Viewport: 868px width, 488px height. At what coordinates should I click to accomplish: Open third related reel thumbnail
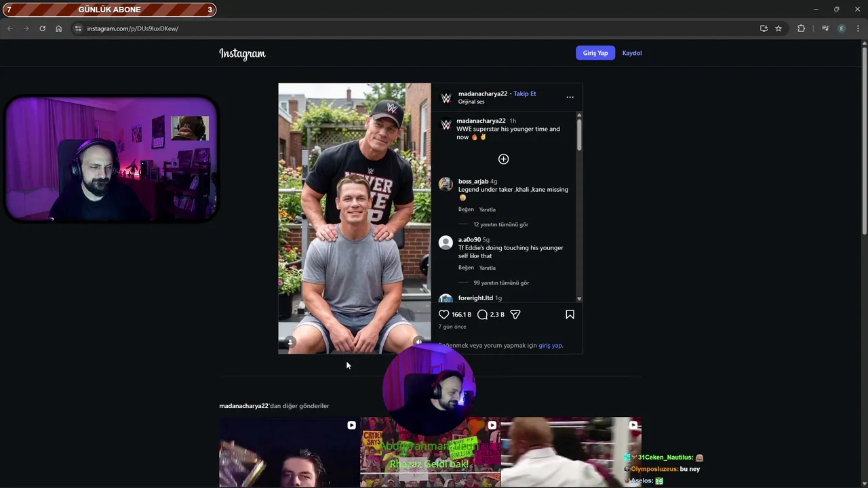tap(571, 452)
